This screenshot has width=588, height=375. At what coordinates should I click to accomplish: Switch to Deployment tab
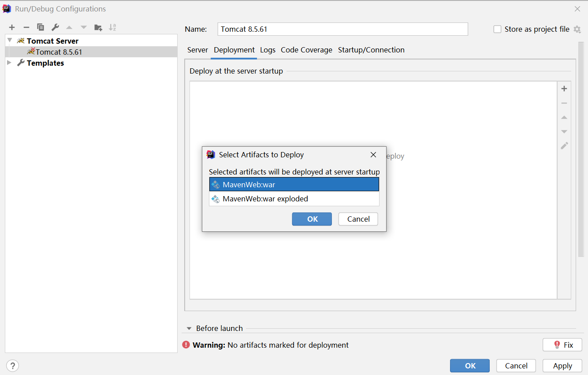(x=234, y=50)
